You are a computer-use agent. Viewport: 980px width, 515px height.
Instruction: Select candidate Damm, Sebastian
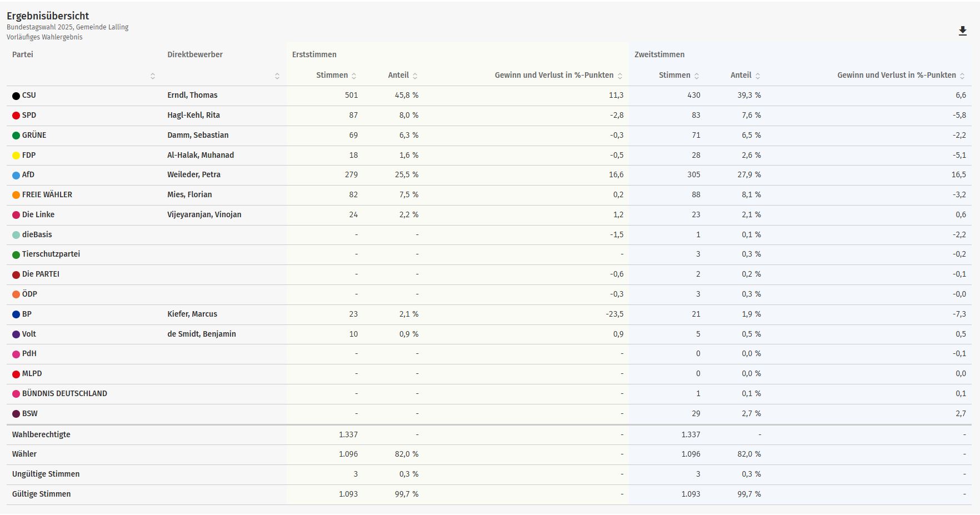click(x=198, y=135)
